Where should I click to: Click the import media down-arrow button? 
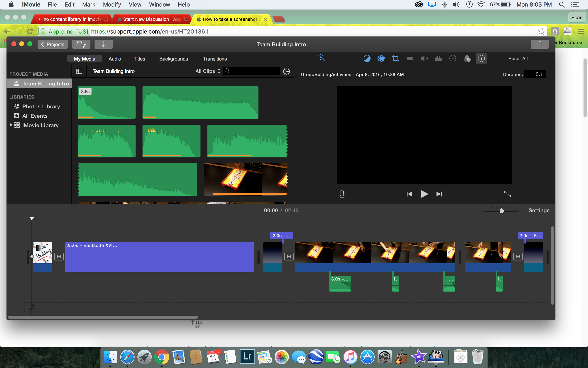pos(104,44)
